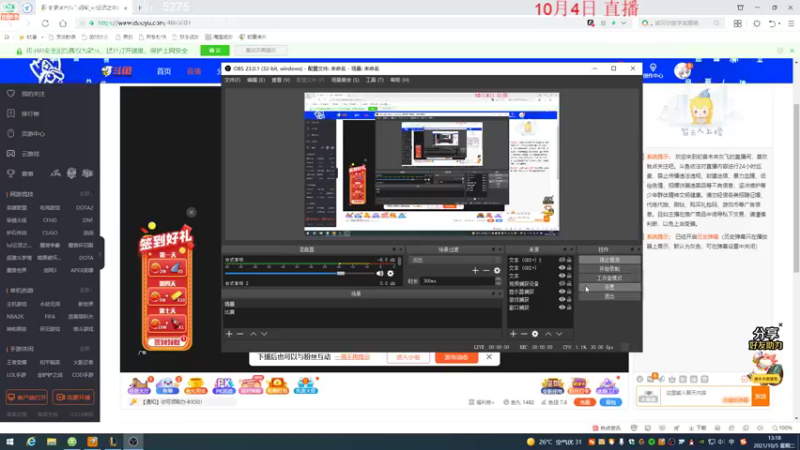
Task: Enable 工作室模式 in OBS controls
Action: pyautogui.click(x=609, y=278)
